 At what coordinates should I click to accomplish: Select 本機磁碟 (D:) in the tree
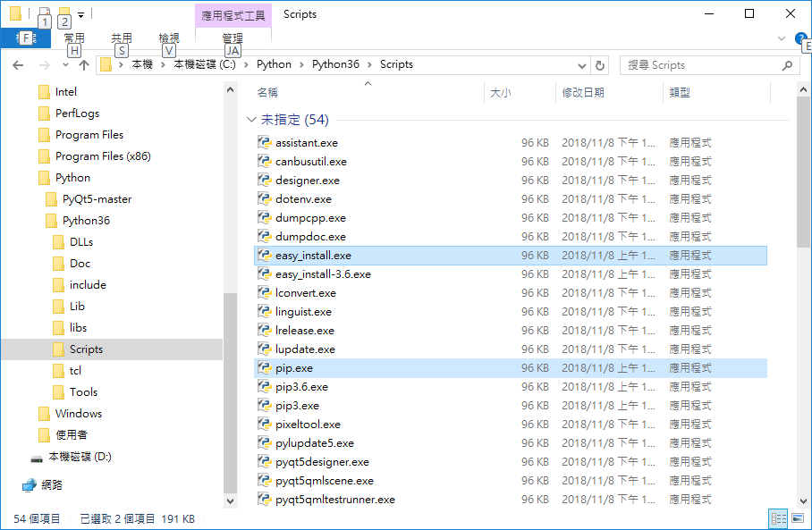click(x=80, y=457)
